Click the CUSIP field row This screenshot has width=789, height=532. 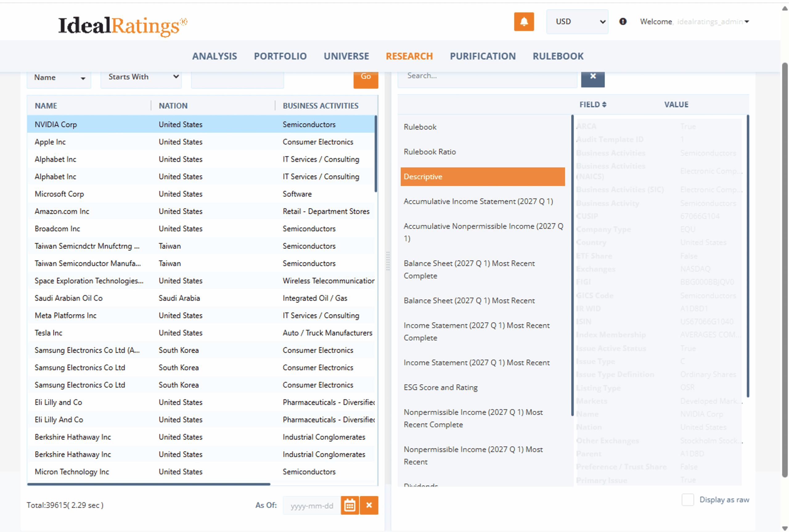click(658, 216)
